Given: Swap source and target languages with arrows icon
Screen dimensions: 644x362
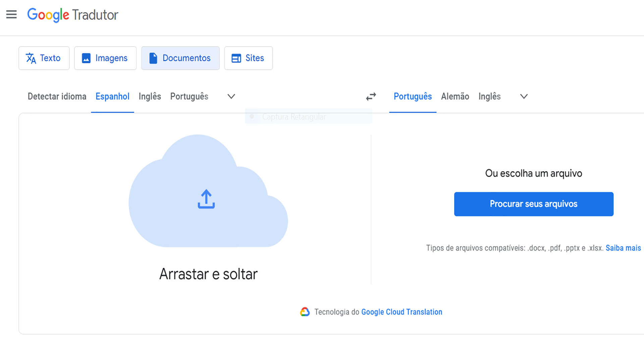Looking at the screenshot, I should [371, 97].
